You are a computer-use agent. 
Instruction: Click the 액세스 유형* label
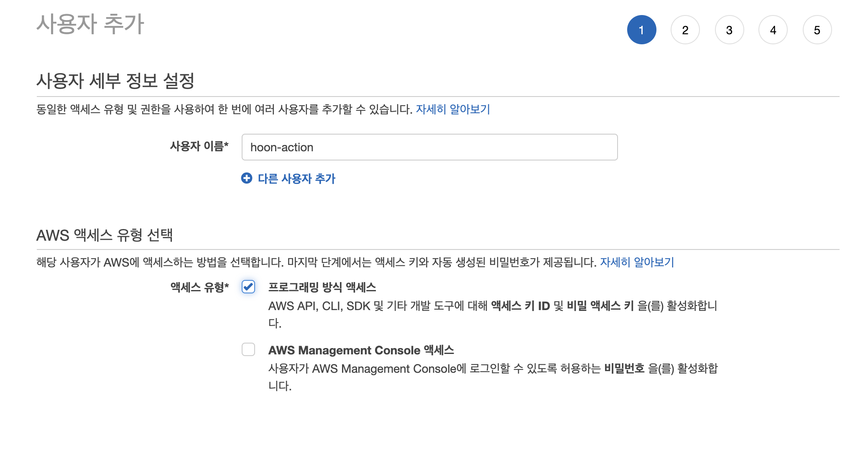point(199,288)
